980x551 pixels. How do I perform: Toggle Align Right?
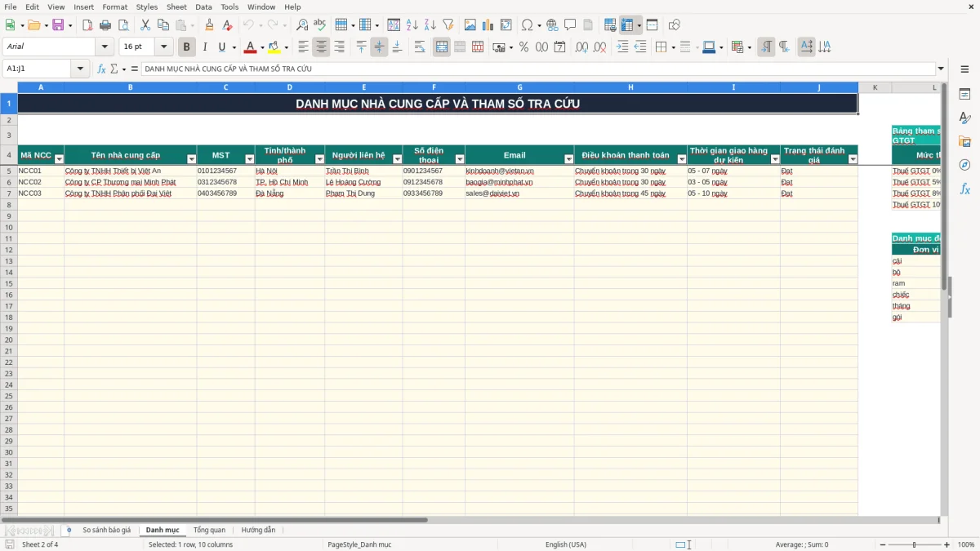(x=339, y=47)
